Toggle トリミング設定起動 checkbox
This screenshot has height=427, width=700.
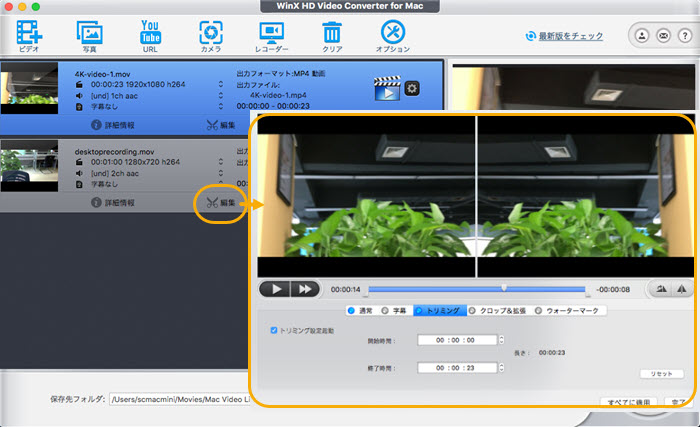click(x=274, y=331)
